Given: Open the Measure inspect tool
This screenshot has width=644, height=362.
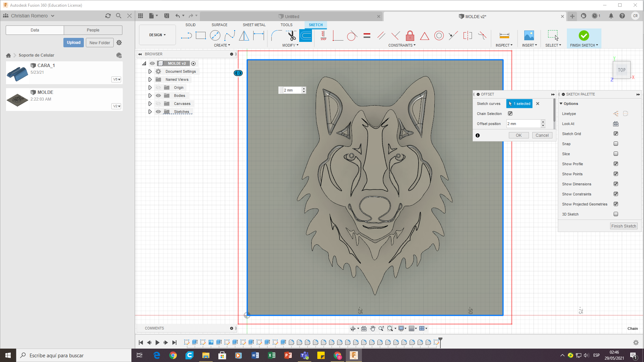Looking at the screenshot, I should point(504,36).
